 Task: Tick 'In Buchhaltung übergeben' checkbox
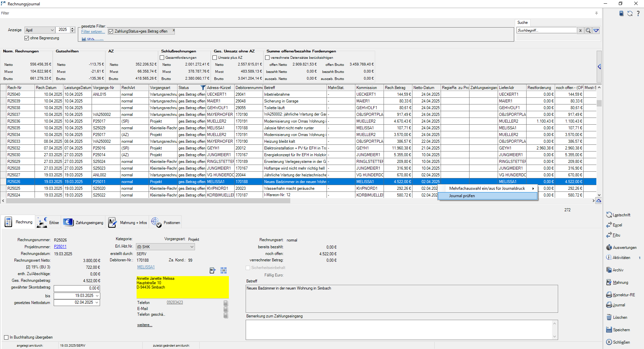coord(6,338)
